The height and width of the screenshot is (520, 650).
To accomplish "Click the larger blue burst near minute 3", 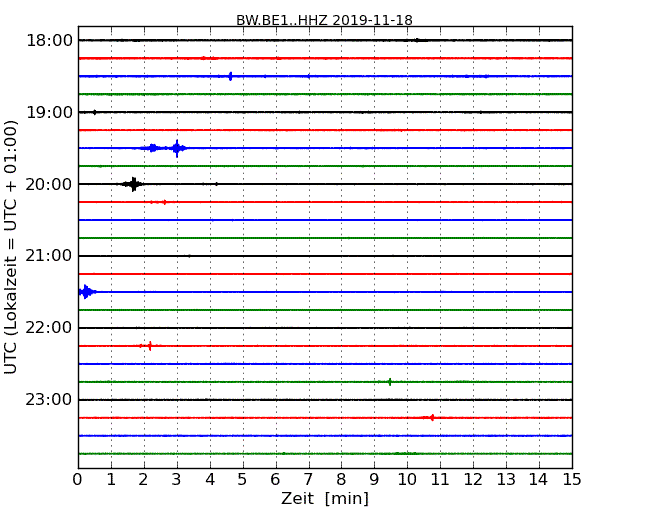I will coord(177,148).
